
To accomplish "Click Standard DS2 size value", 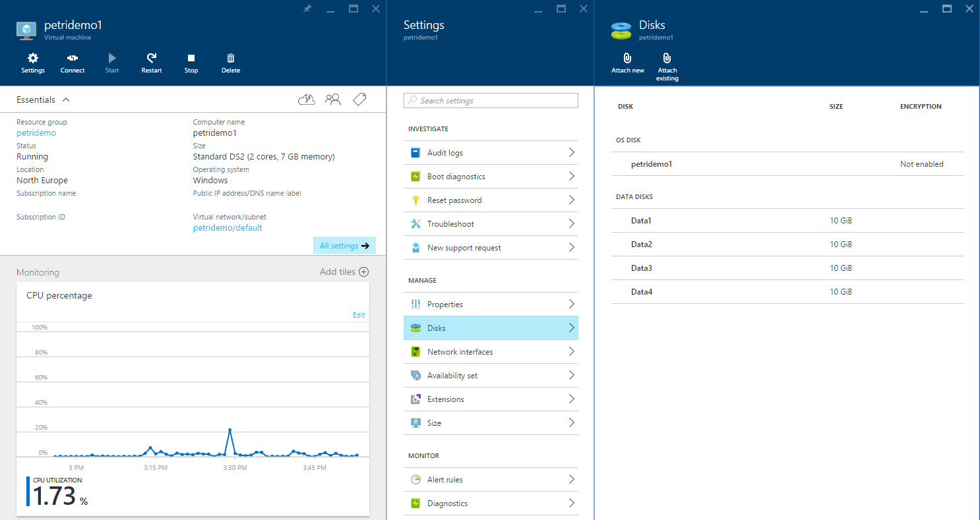I will (x=264, y=156).
